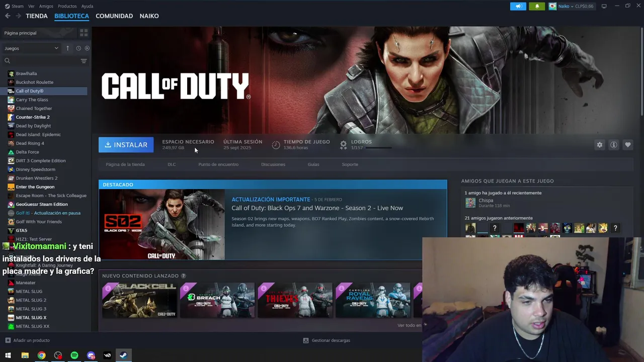Open Discord from taskbar
Image resolution: width=644 pixels, height=362 pixels.
click(x=91, y=355)
